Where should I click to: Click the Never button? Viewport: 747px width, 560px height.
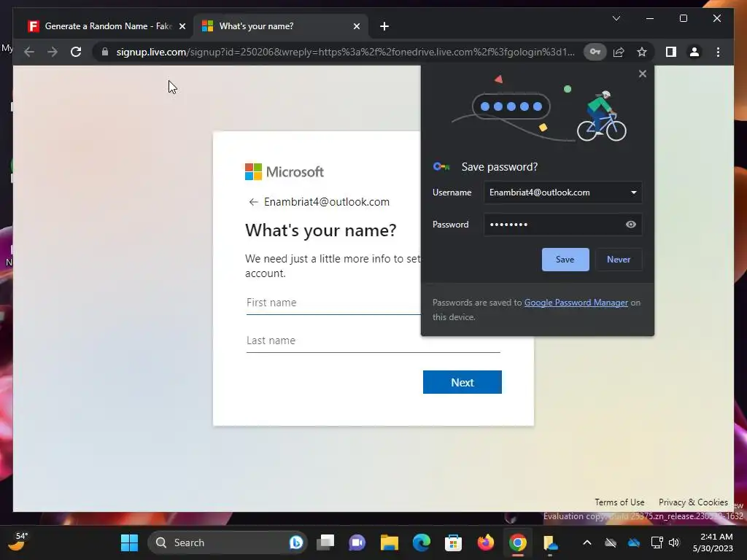(619, 260)
